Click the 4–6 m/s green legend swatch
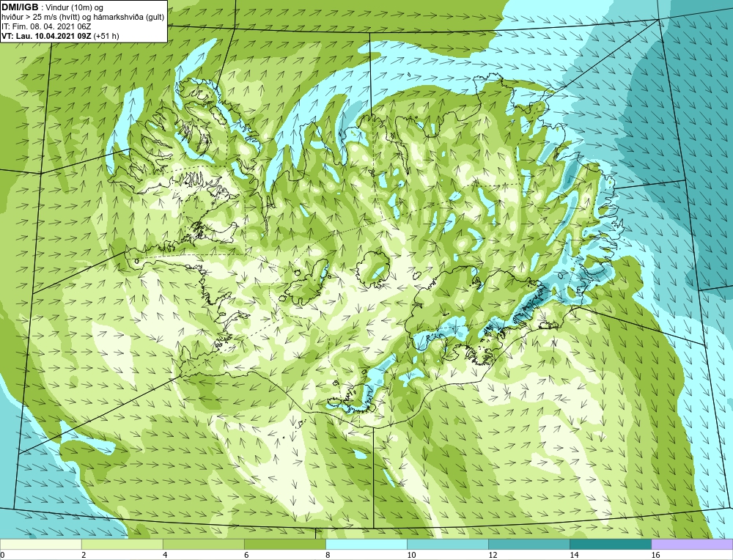 (x=203, y=544)
